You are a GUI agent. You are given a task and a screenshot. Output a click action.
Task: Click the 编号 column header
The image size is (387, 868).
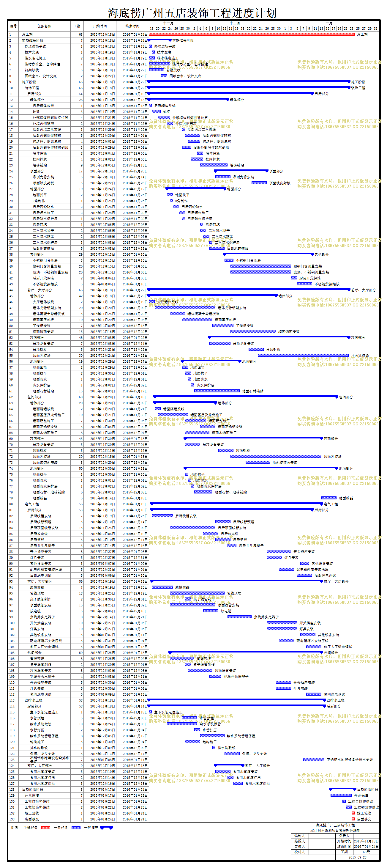[13, 26]
